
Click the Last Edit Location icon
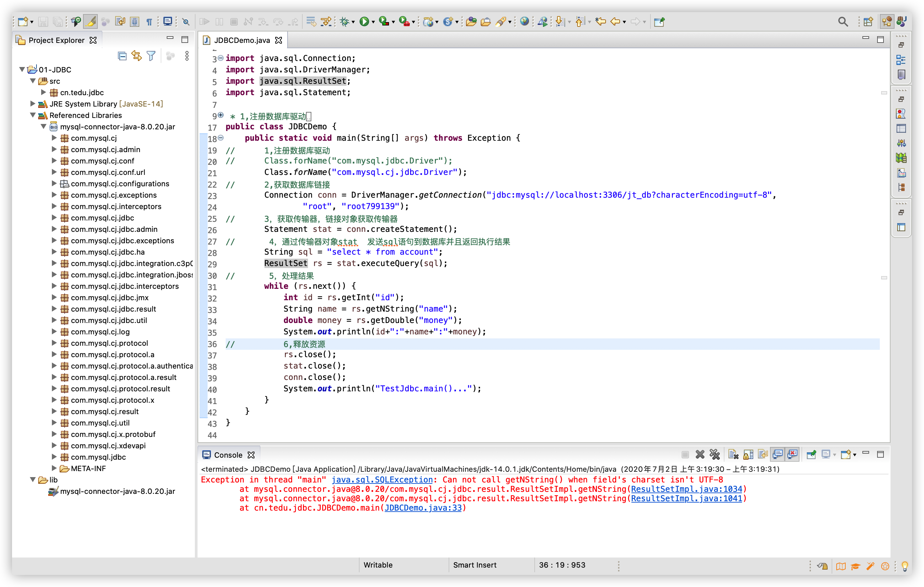coord(601,21)
